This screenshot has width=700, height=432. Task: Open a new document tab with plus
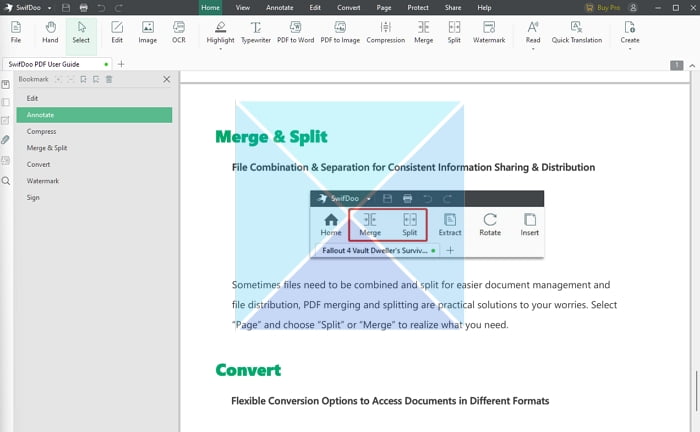121,64
